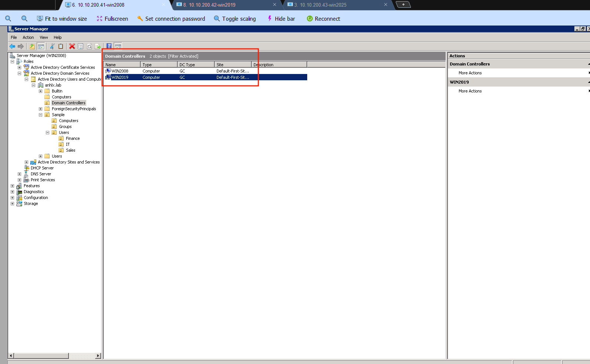Click the zoom in magnifier icon

click(8, 18)
